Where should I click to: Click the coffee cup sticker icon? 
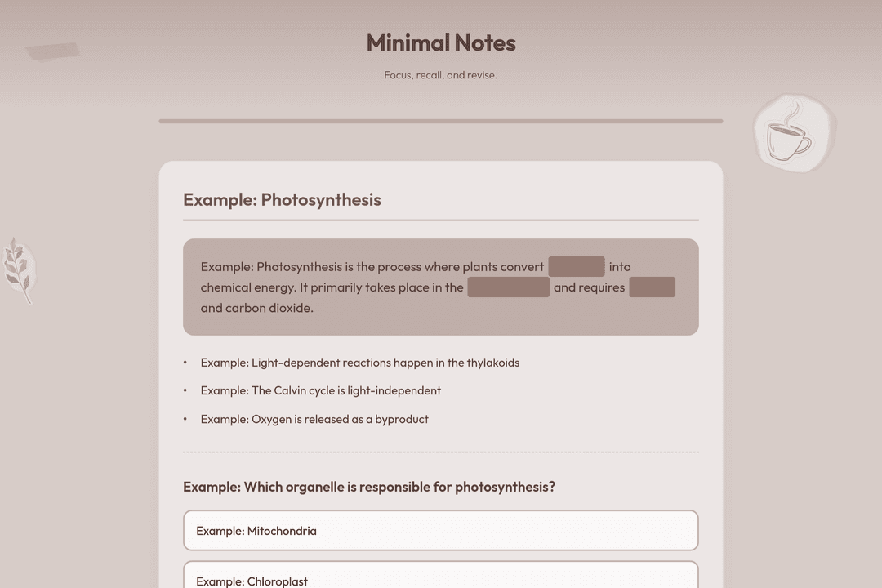coord(795,133)
